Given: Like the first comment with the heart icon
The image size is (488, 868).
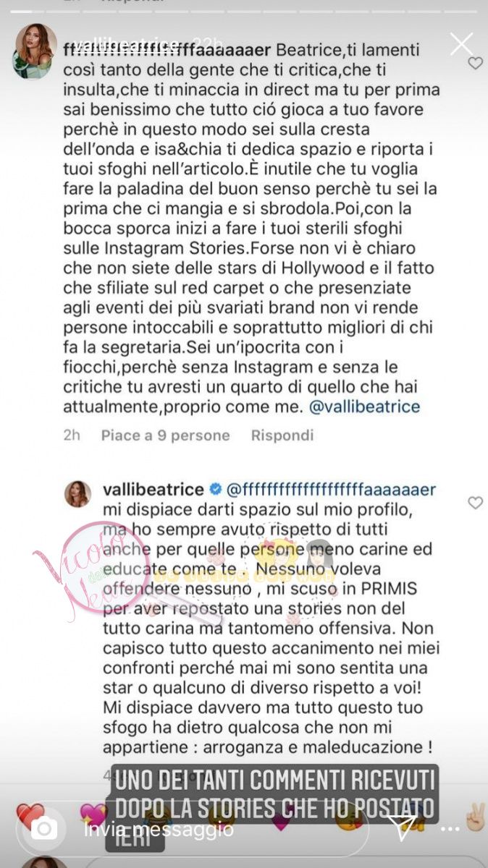Looking at the screenshot, I should pos(475,64).
